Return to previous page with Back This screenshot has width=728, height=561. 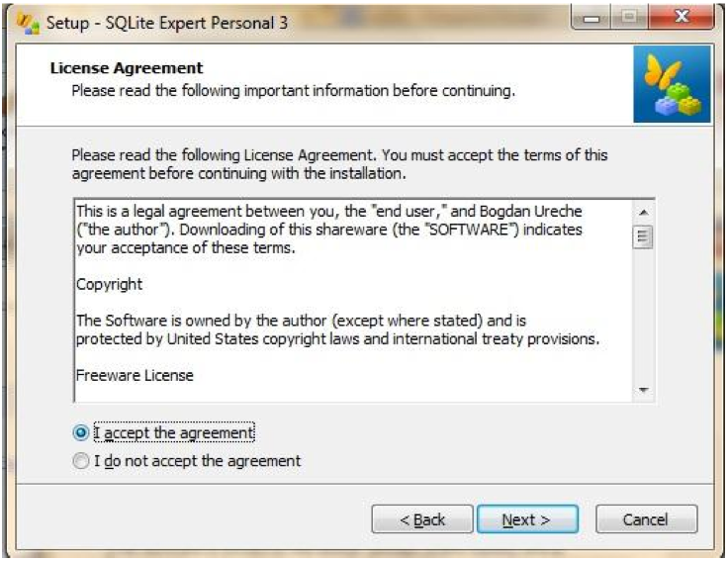(422, 519)
